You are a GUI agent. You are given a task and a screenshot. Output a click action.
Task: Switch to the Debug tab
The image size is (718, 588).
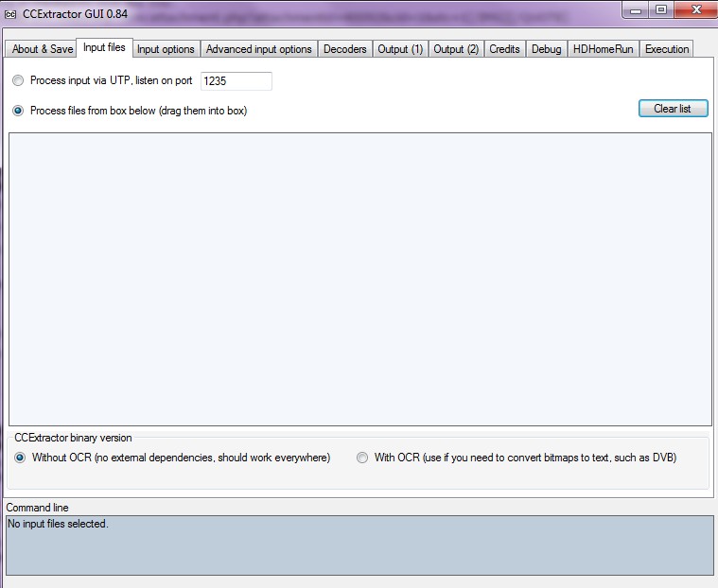tap(547, 49)
